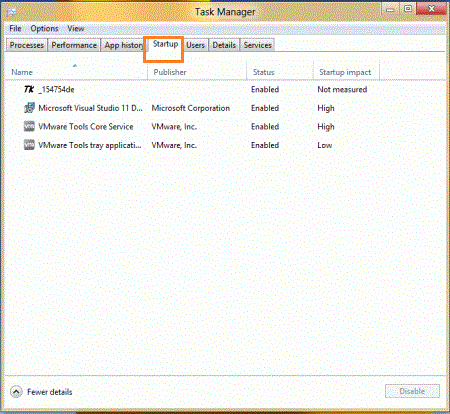Click the Fewer details label
450x414 pixels.
click(x=50, y=392)
